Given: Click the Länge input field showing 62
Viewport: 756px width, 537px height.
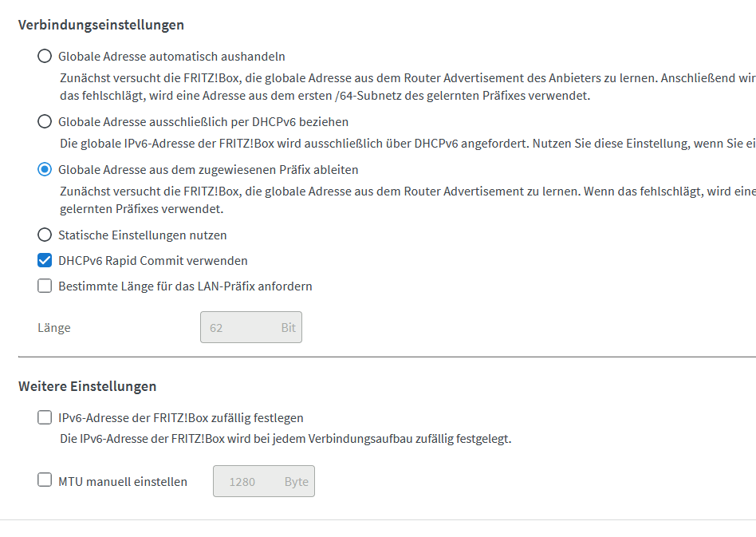Looking at the screenshot, I should pyautogui.click(x=238, y=328).
